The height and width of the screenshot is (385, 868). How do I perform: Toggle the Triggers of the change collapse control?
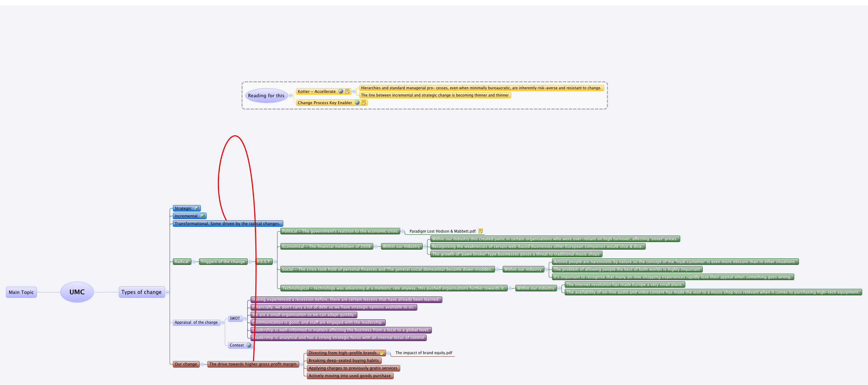click(250, 262)
